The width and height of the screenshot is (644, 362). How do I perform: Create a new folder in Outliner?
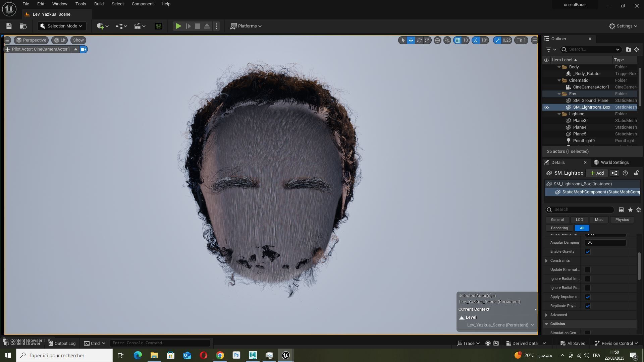click(628, 50)
